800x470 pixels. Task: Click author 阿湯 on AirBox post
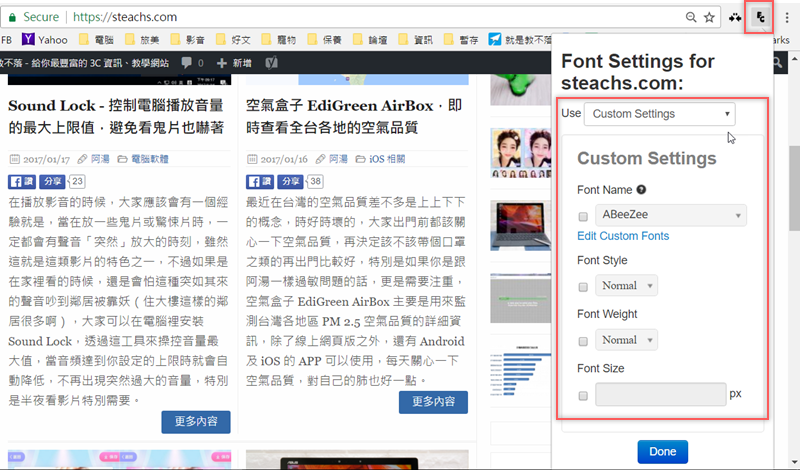coord(338,159)
